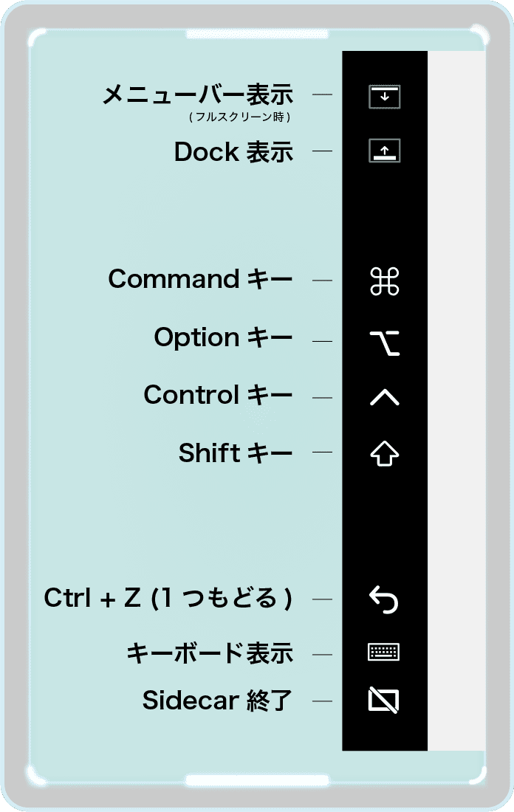Select the 'Option キー' text label
Screen dimensions: 514x812
(223, 337)
